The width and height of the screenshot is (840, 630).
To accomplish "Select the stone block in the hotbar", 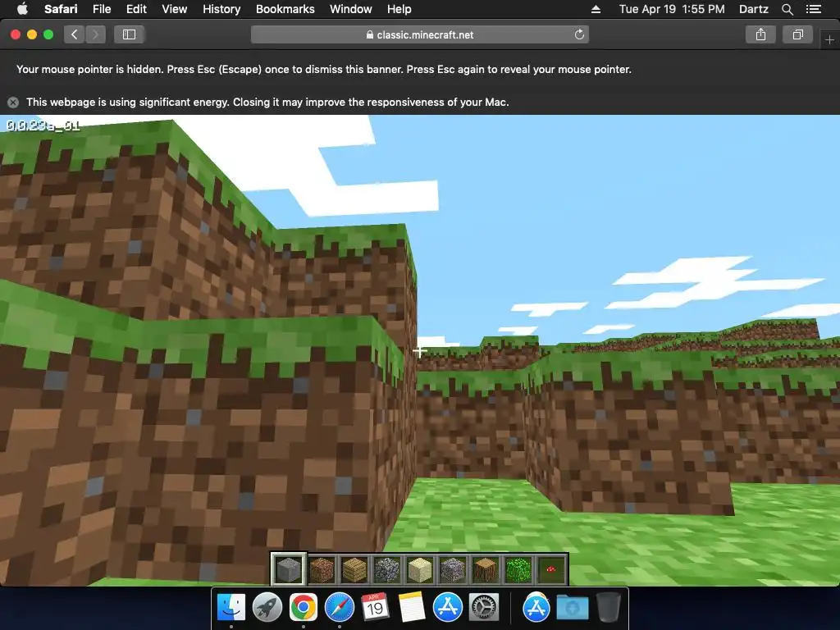I will [x=289, y=569].
